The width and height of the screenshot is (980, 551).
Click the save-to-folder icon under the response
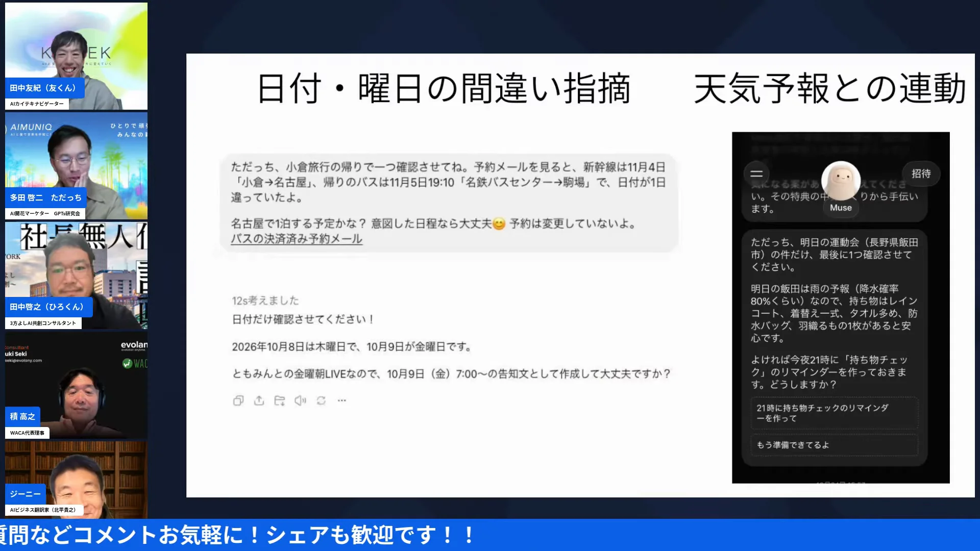(279, 401)
